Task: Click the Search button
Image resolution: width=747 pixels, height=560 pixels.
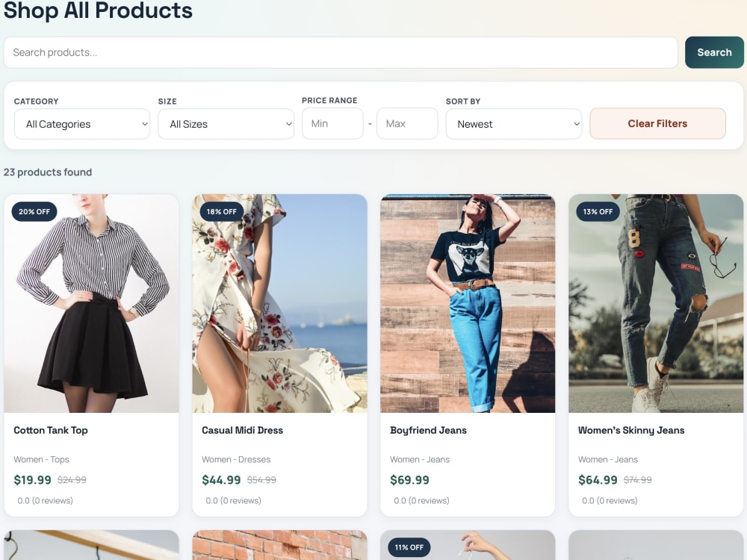Action: pyautogui.click(x=714, y=52)
